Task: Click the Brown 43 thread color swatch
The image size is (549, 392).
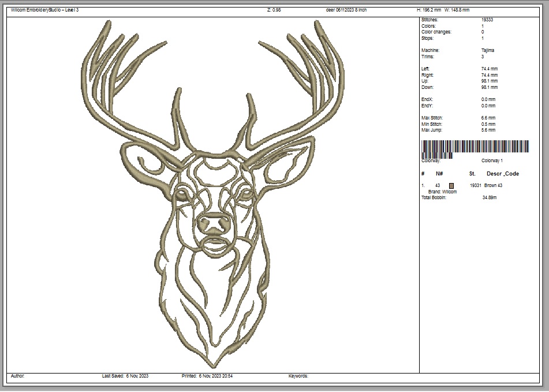Action: pos(451,185)
